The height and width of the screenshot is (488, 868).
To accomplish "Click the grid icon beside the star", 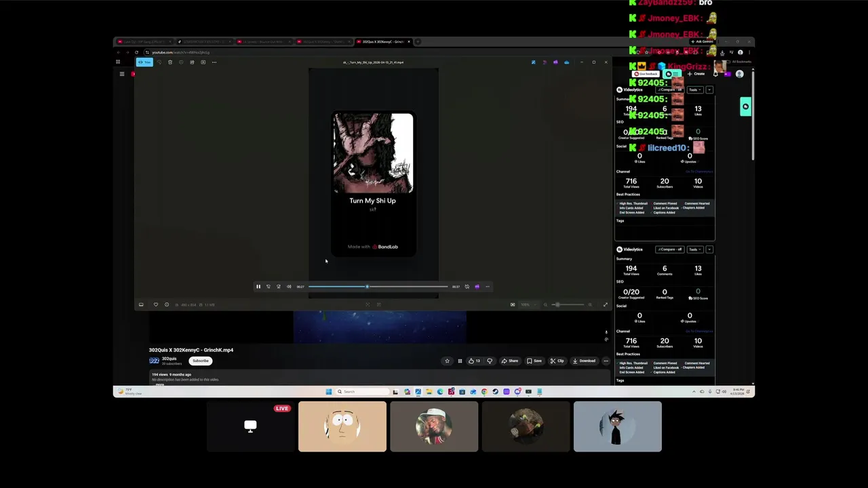I will click(460, 361).
